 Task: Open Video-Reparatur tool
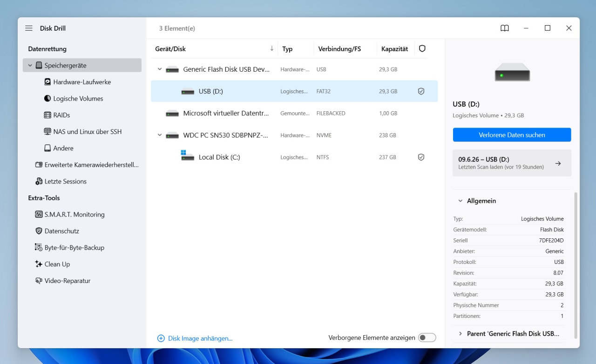pyautogui.click(x=68, y=281)
